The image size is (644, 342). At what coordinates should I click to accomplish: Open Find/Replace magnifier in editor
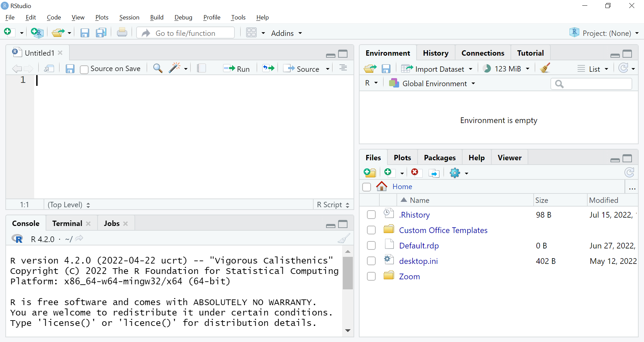[x=158, y=68]
